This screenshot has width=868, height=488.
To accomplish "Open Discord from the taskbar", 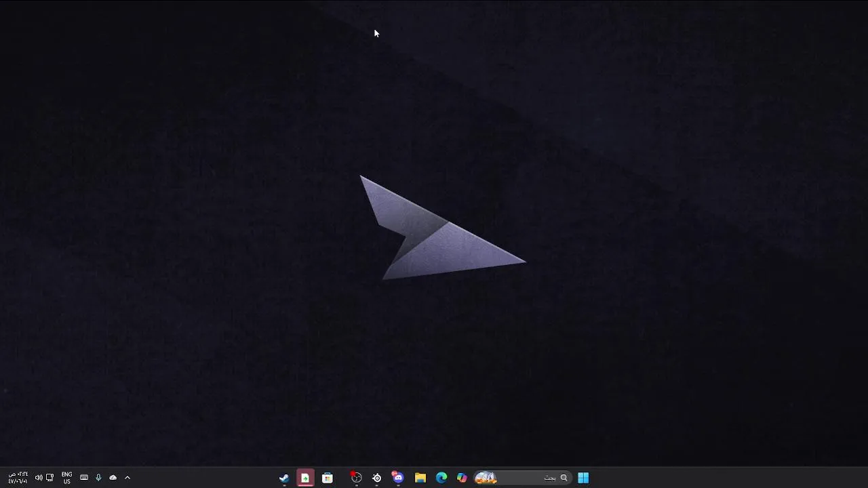I will click(398, 478).
